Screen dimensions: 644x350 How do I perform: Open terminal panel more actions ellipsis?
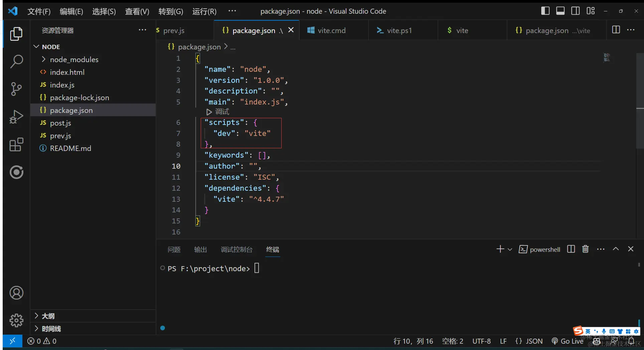coord(601,249)
